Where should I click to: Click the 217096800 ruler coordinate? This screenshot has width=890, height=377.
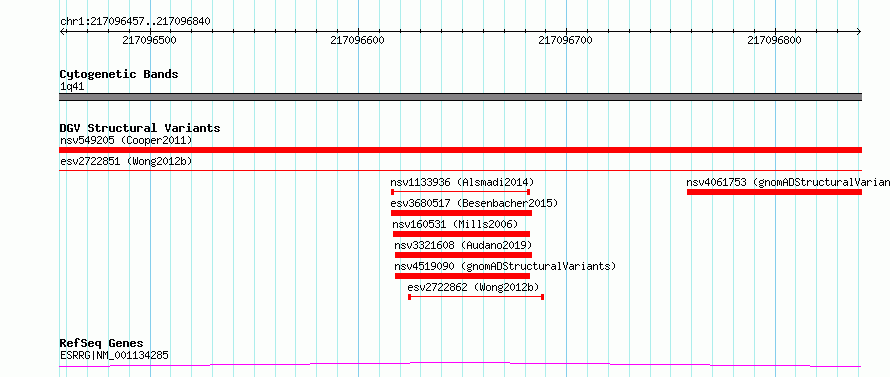click(775, 40)
